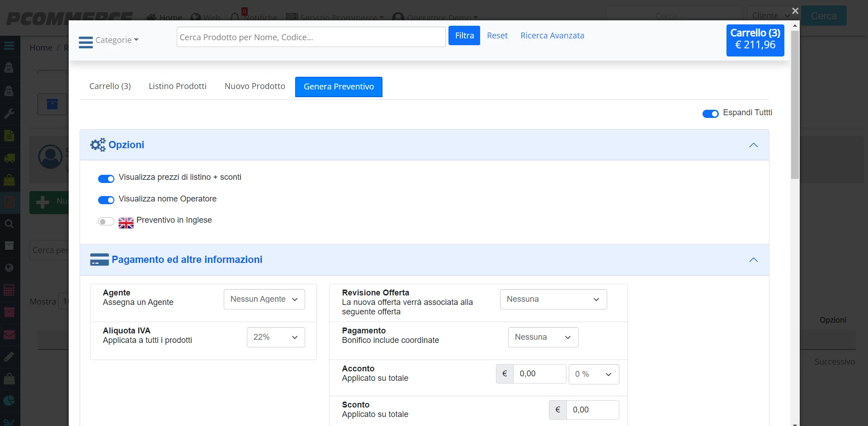Click the red envelope mail icon

[9, 335]
